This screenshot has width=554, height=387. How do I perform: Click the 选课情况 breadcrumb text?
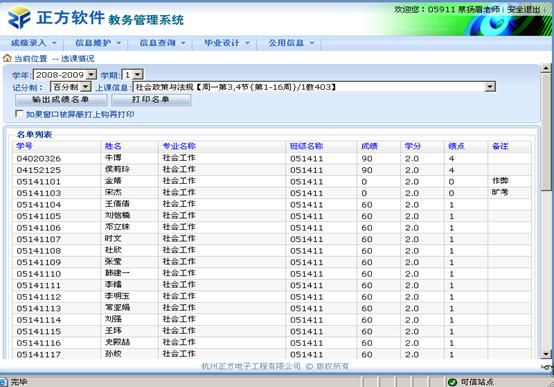(x=78, y=58)
